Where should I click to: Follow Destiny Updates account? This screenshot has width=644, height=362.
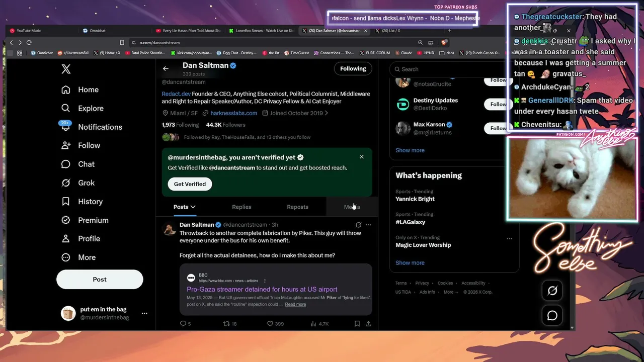(x=498, y=104)
